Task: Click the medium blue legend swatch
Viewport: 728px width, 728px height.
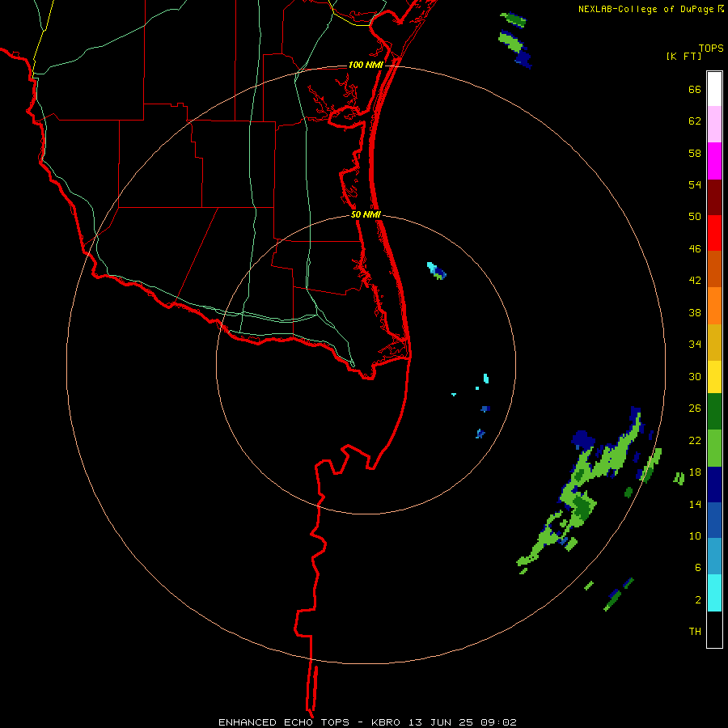Action: 714,520
